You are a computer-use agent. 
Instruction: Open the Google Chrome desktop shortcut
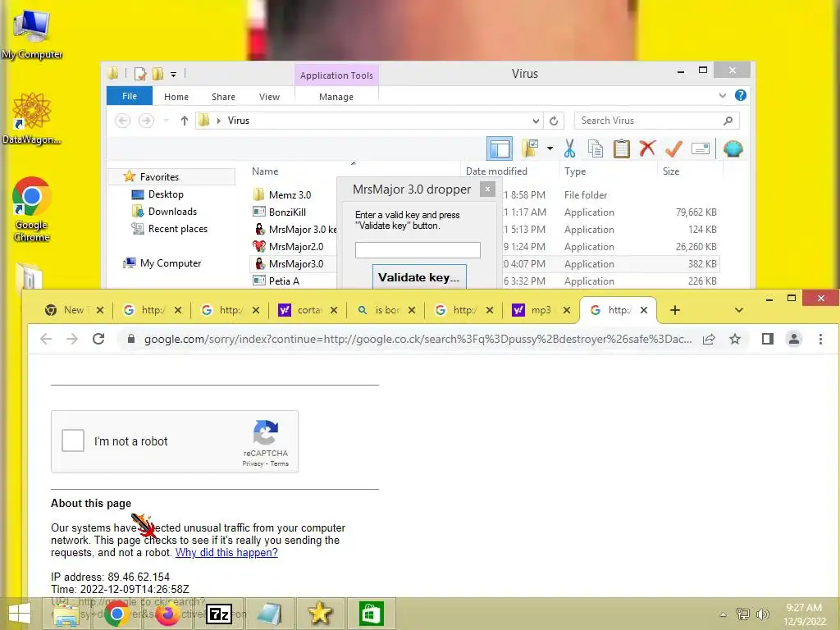[32, 209]
